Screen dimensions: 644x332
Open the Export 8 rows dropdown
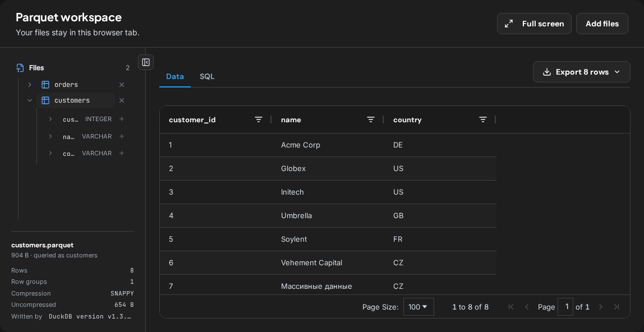point(582,72)
